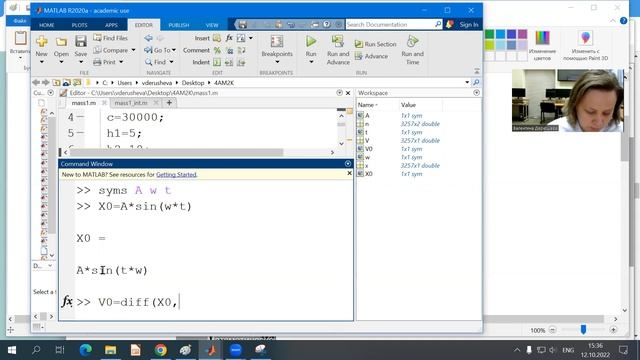Screen dimensions: 640x360
Task: Click the Run and Time icon
Action: pyautogui.click(x=412, y=41)
